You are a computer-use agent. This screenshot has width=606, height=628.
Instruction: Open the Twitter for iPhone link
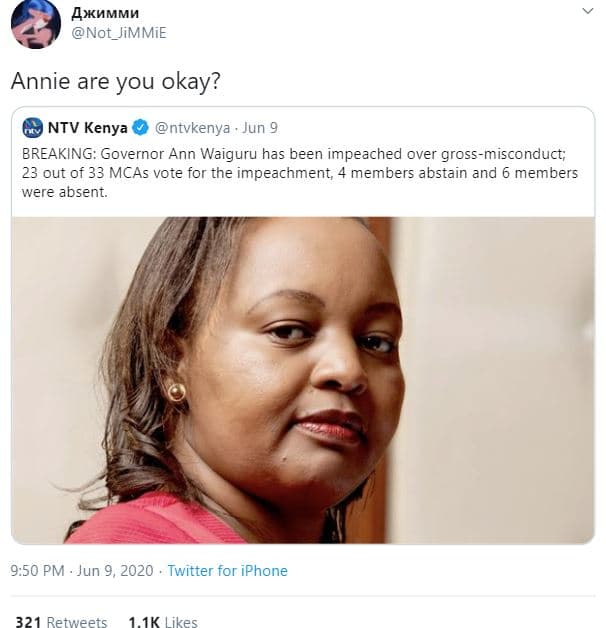[228, 571]
